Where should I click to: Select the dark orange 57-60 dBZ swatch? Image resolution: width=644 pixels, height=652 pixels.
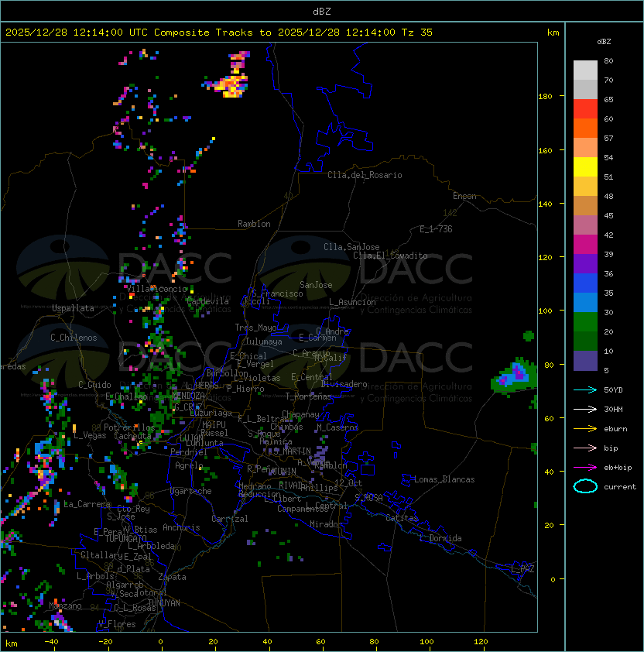pos(585,128)
